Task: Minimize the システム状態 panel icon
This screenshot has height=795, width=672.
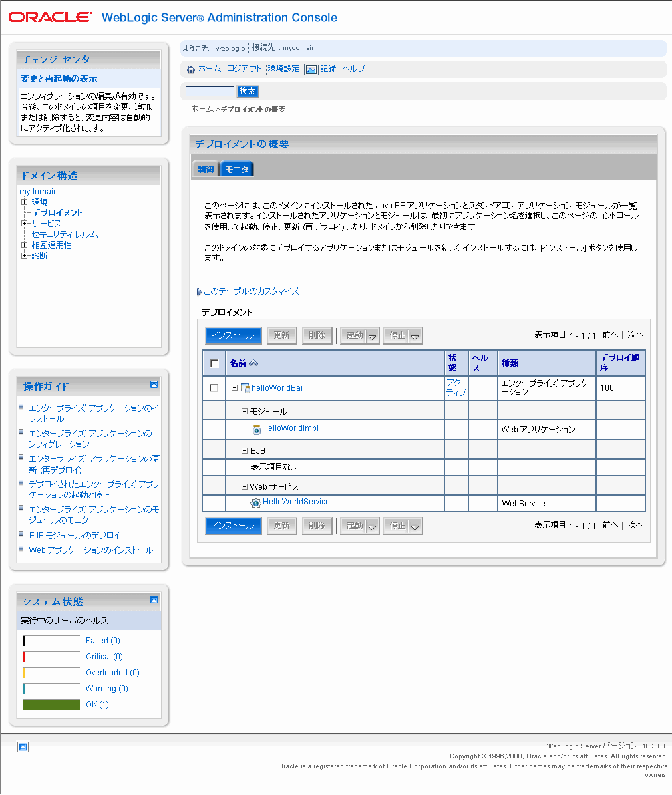Action: point(154,600)
